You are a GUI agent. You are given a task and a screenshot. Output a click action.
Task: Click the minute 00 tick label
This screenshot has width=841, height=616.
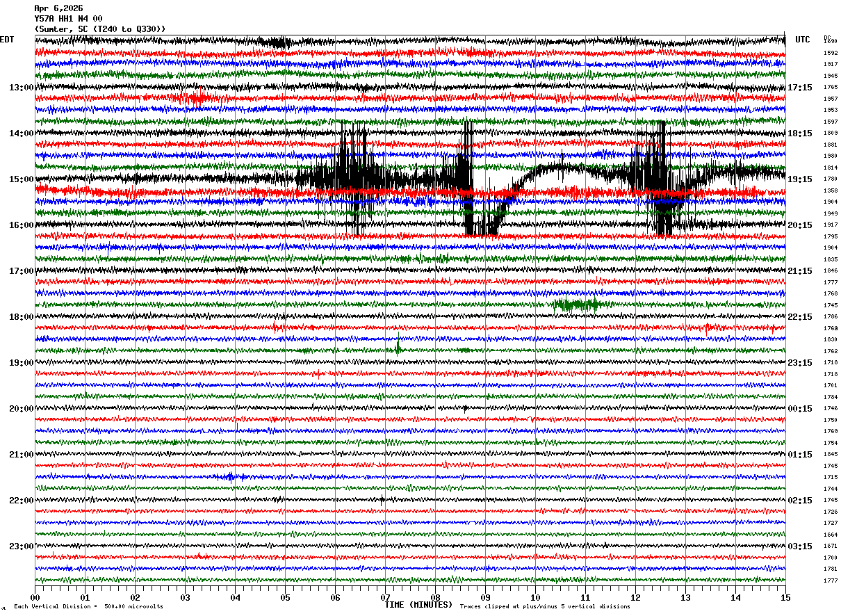coord(35,597)
